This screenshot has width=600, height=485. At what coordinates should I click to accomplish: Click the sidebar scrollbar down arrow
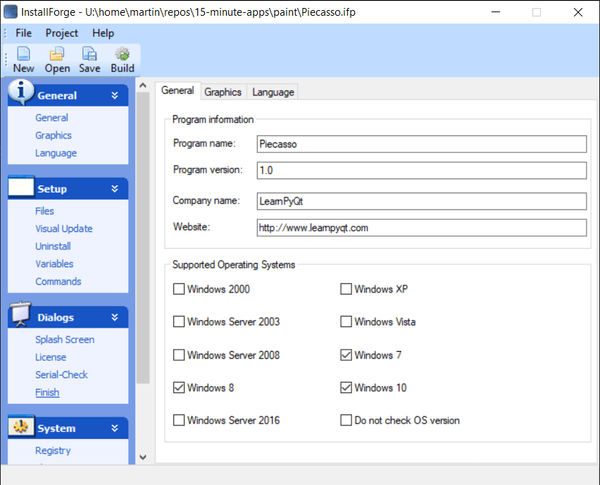point(143,457)
